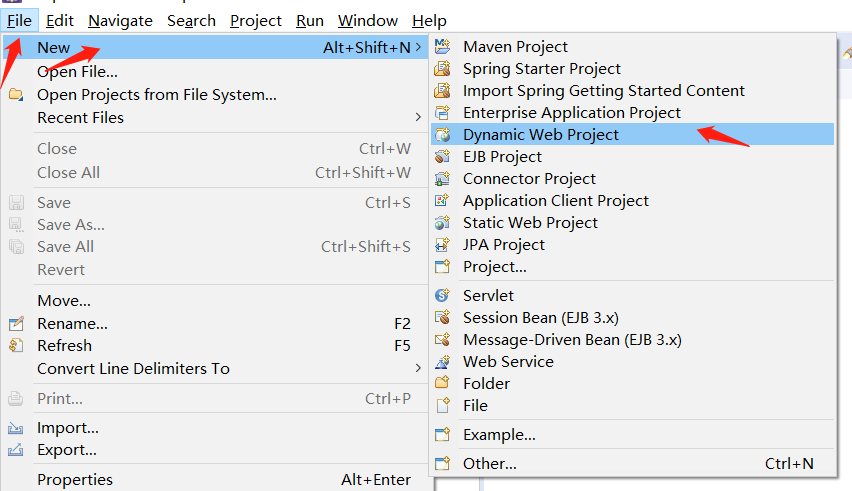Choose Application Client Project

555,201
